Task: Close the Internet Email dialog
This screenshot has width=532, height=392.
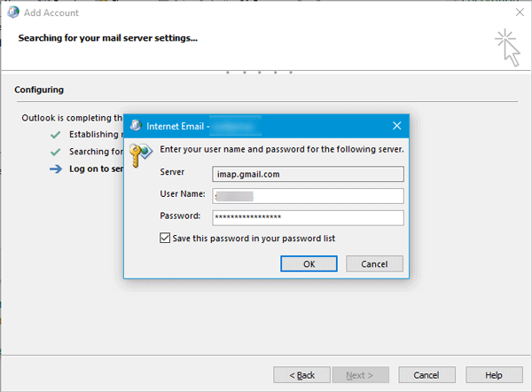Action: coord(395,125)
